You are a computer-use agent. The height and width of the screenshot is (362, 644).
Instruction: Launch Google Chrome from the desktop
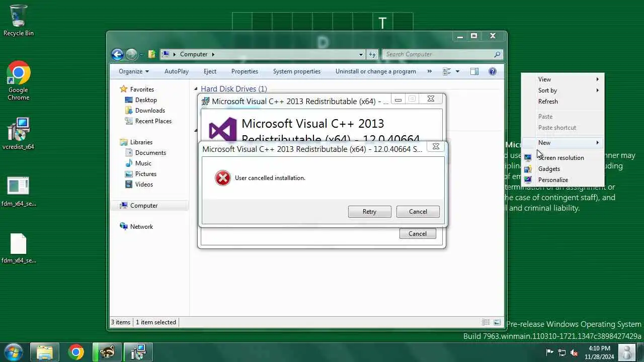click(18, 80)
